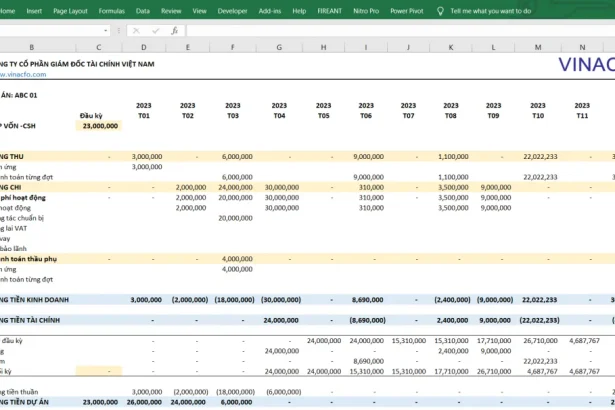Click the Tell me lightbulb icon
The height and width of the screenshot is (410, 615).
coord(440,11)
